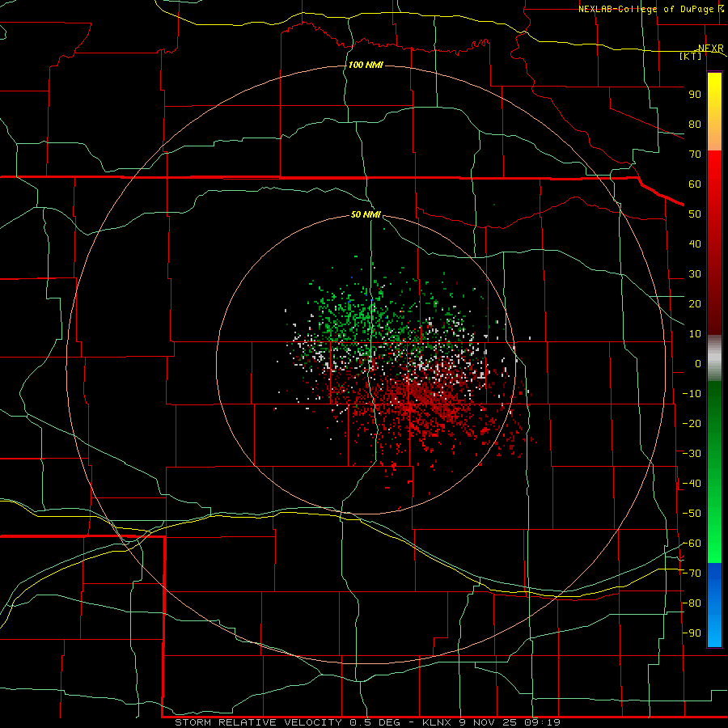
Task: Click the -50 value on the velocity scale
Action: pos(692,514)
